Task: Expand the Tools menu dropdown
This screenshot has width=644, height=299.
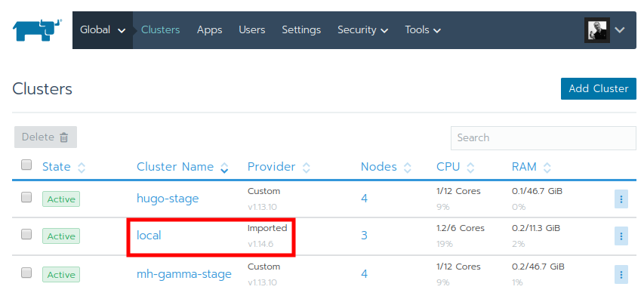Action: pyautogui.click(x=423, y=30)
